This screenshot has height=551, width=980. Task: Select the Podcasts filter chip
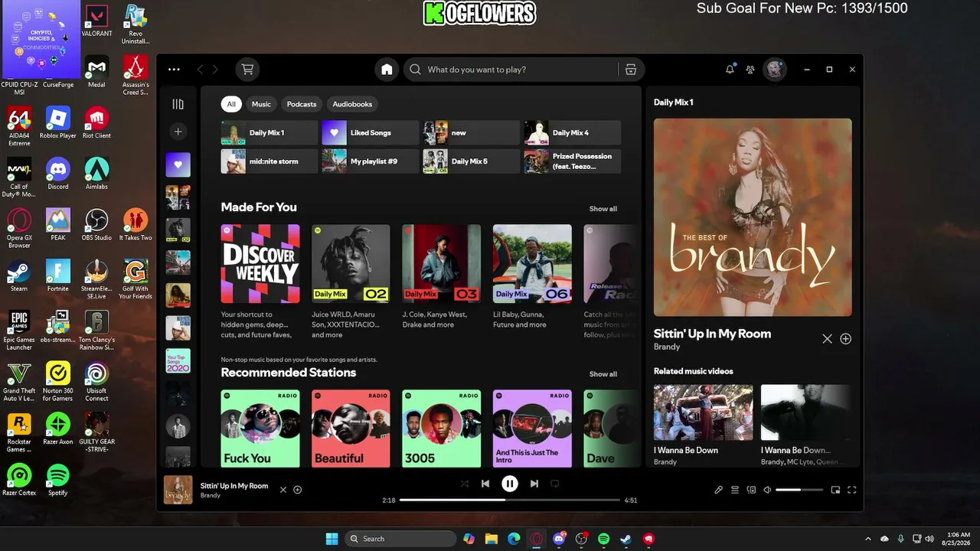[x=302, y=104]
